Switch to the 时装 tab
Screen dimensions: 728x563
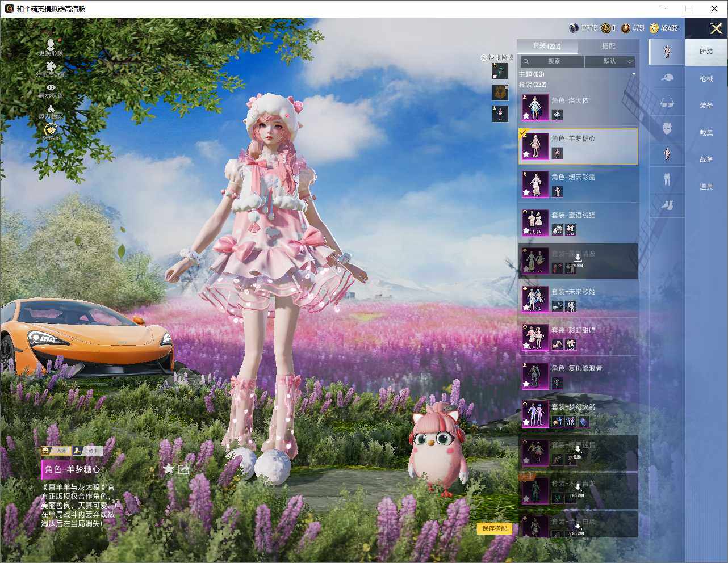pyautogui.click(x=706, y=52)
